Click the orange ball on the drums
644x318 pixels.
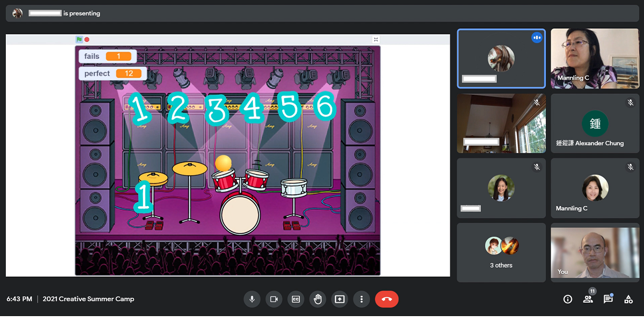click(223, 163)
